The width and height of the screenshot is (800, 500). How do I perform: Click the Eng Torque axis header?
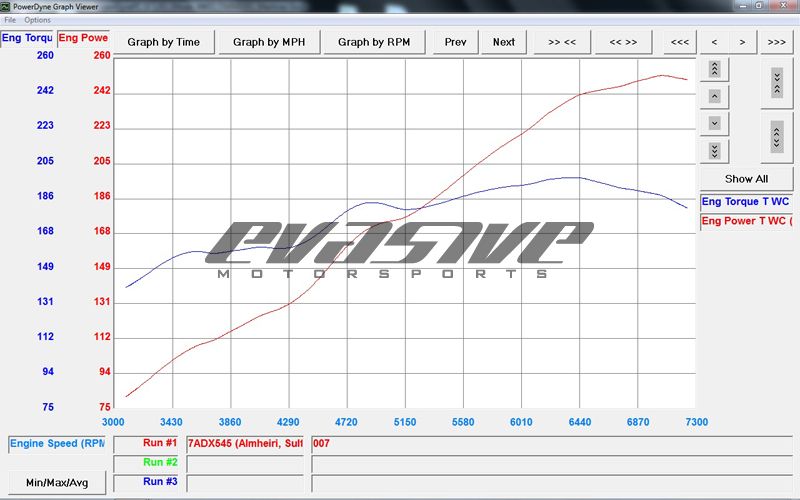(27, 38)
